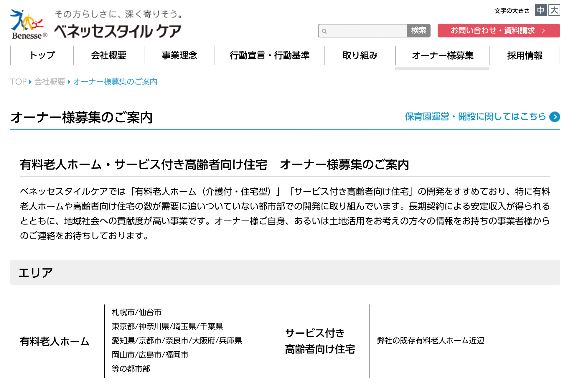Open 取り組み navigation item

[x=360, y=55]
